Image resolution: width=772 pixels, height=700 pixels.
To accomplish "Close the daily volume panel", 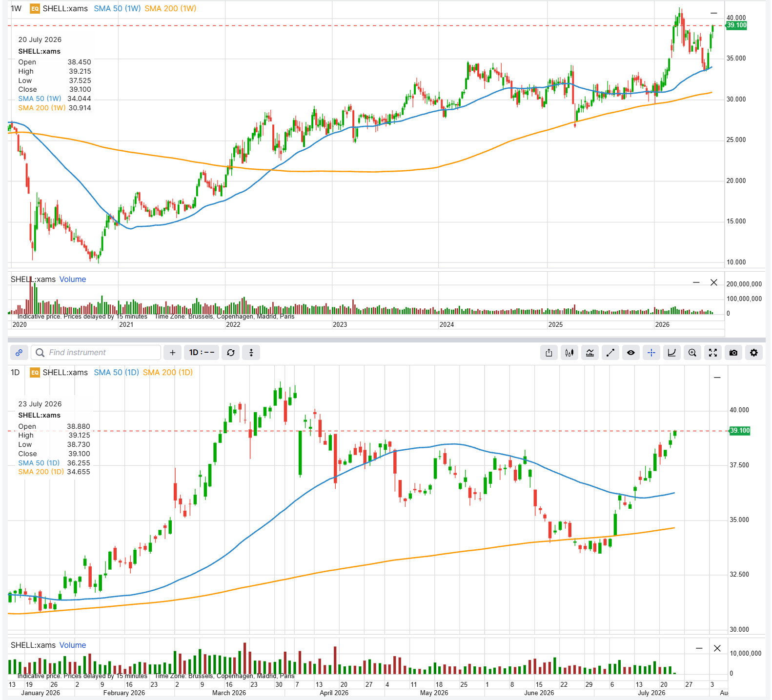I will pyautogui.click(x=717, y=648).
